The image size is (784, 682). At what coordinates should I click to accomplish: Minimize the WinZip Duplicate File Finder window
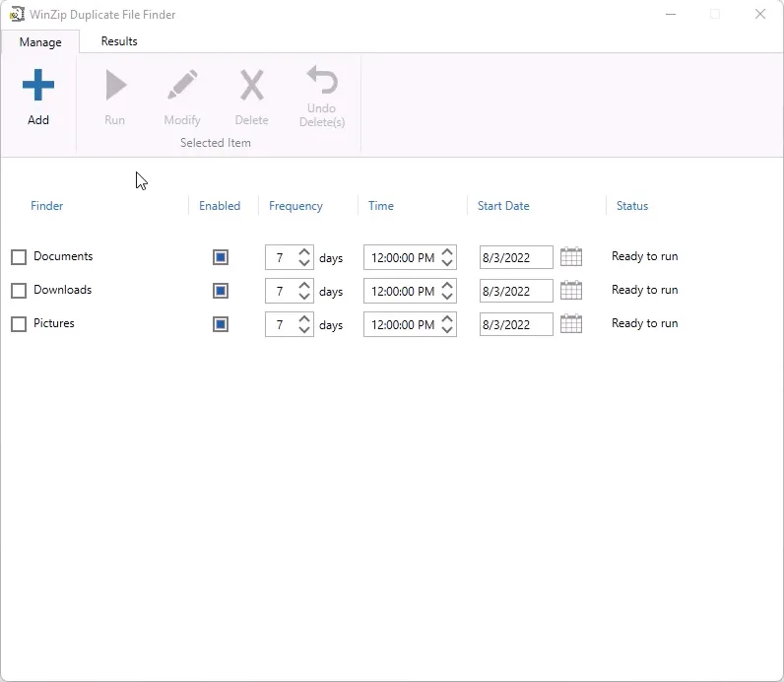point(671,14)
